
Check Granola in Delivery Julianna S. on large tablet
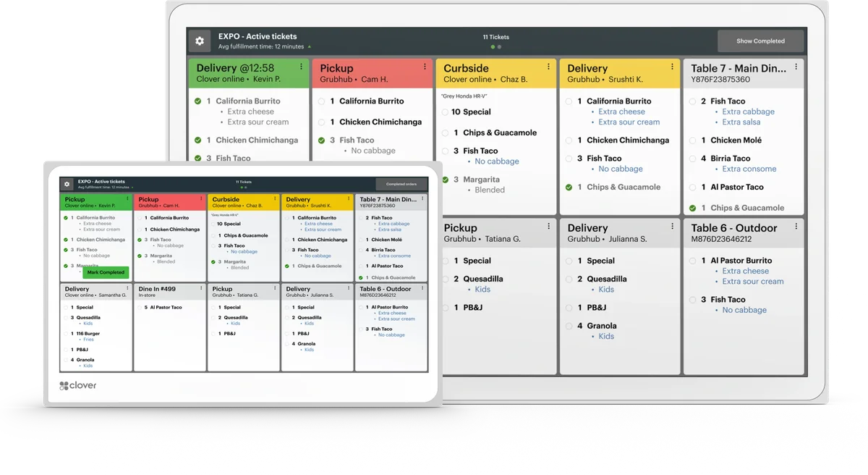[x=569, y=326]
